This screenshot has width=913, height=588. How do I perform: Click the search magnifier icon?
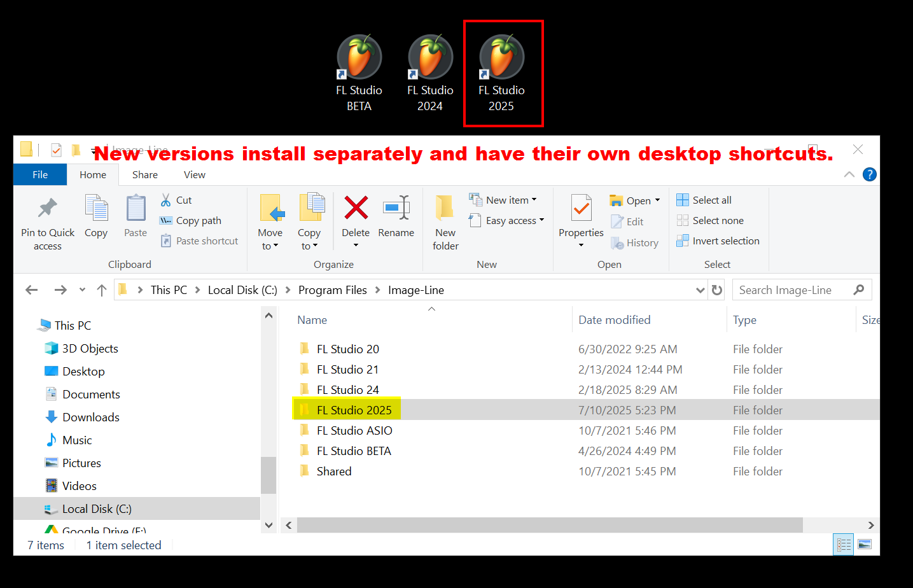859,290
